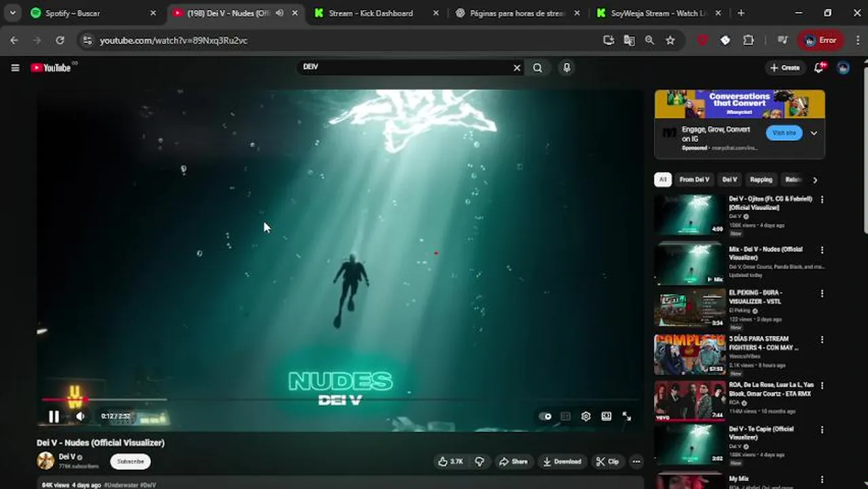Open the EL PEKING - DURA thumbnail

[x=689, y=308]
